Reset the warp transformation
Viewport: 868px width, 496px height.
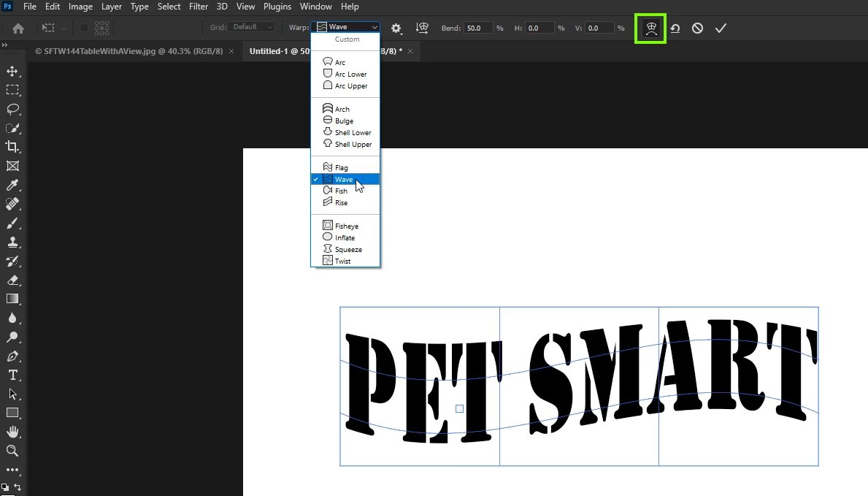pyautogui.click(x=675, y=28)
